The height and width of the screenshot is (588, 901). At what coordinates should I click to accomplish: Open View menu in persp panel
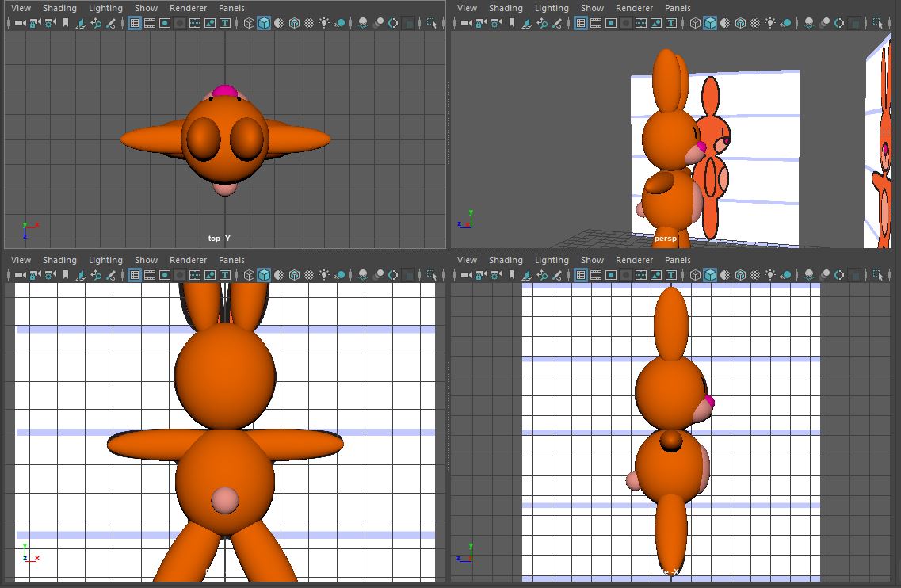tap(467, 8)
